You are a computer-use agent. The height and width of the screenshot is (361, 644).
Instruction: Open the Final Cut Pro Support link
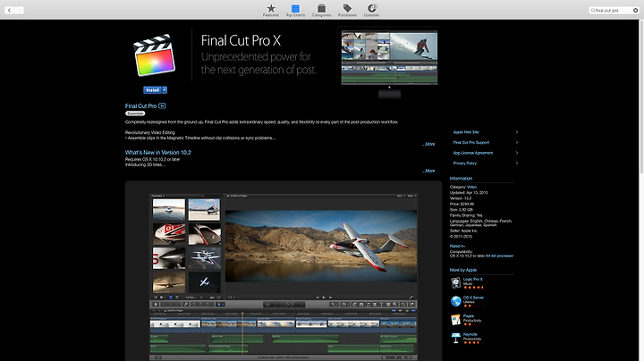(471, 142)
